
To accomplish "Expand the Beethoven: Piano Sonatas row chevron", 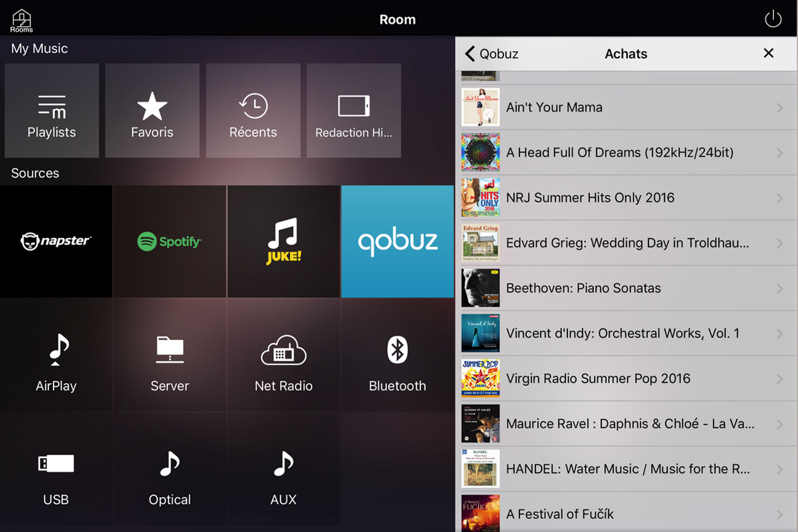I will point(779,288).
